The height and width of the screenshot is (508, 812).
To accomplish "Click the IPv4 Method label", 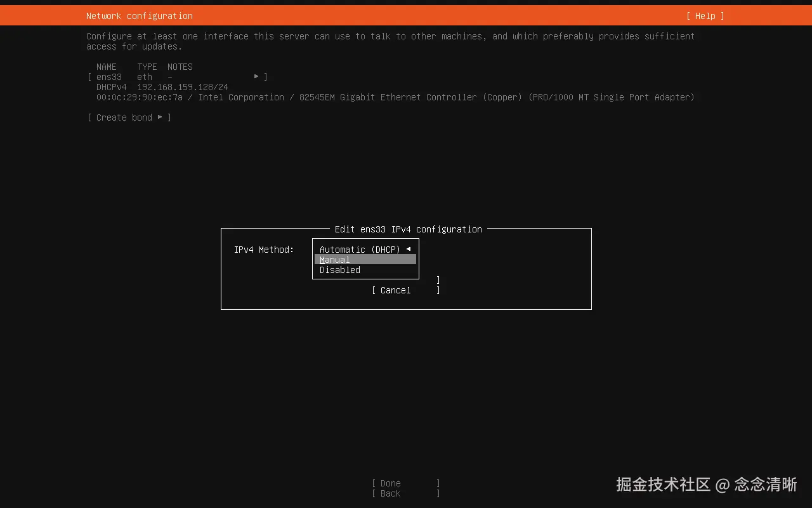I will pos(263,250).
